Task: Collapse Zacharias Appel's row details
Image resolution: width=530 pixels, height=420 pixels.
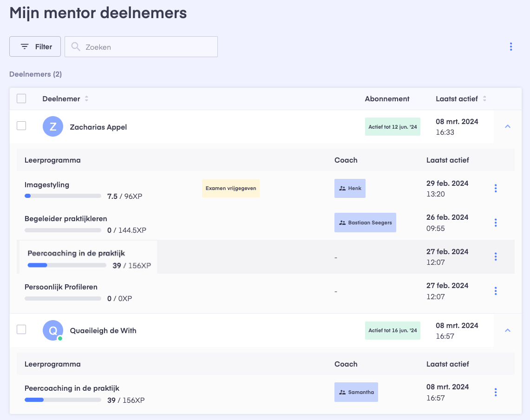Action: point(507,126)
